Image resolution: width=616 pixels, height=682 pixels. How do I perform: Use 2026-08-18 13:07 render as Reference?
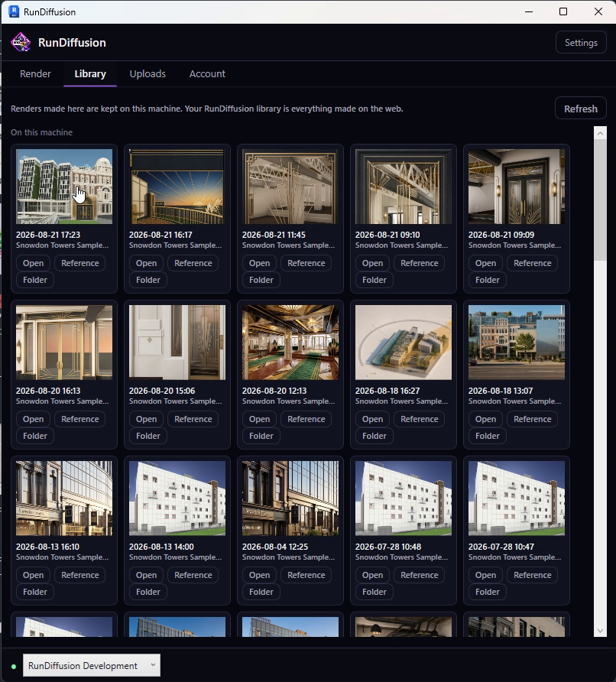(x=532, y=419)
